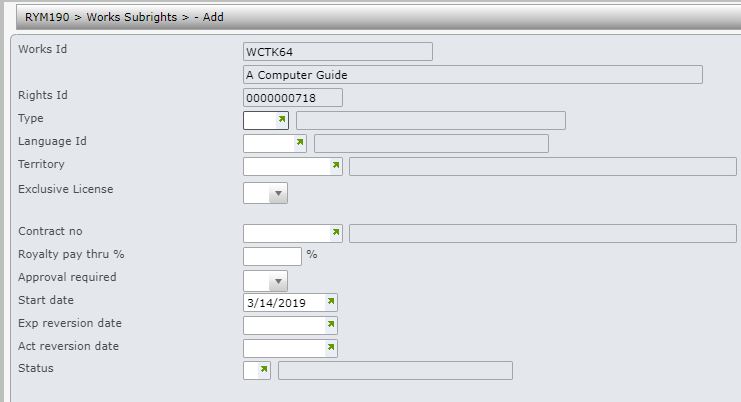Click the Start date field showing 3/14/2019
Viewport: 741px width, 402px height.
(284, 302)
